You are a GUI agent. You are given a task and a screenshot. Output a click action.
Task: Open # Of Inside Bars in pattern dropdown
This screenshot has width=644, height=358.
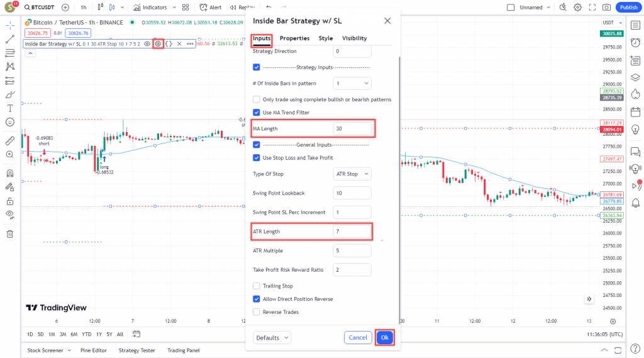coord(352,84)
